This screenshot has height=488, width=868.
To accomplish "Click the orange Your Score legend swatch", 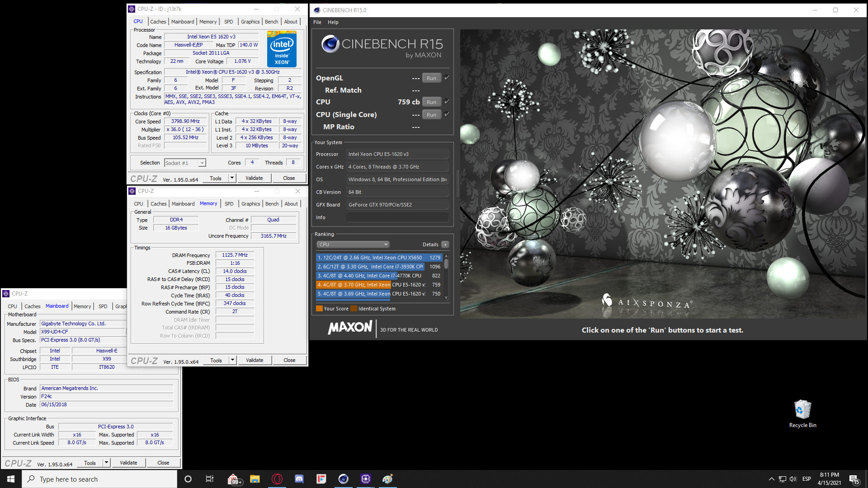I will [319, 309].
